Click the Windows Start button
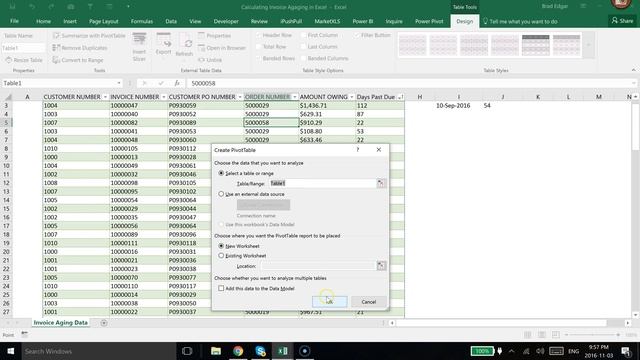Screen dimensions: 640x360 11,351
